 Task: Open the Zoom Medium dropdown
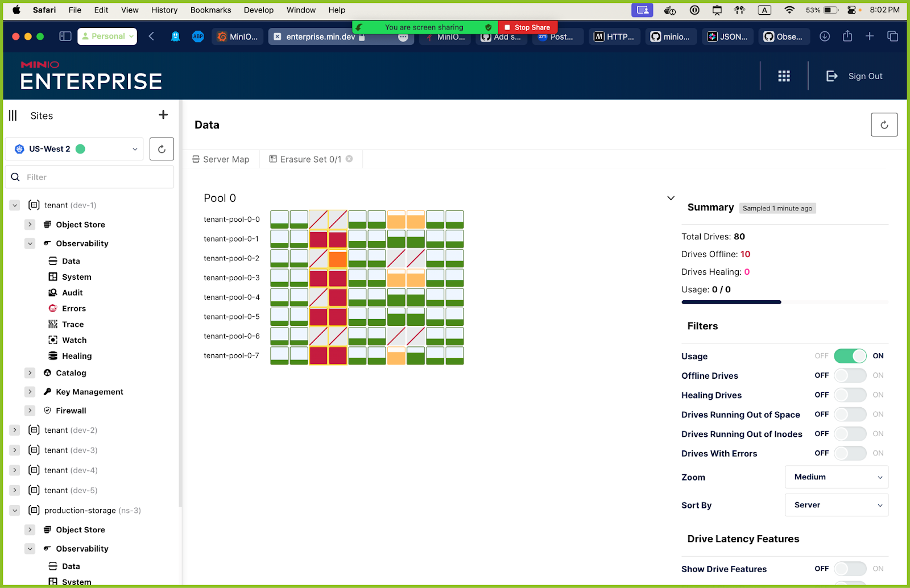pyautogui.click(x=836, y=477)
